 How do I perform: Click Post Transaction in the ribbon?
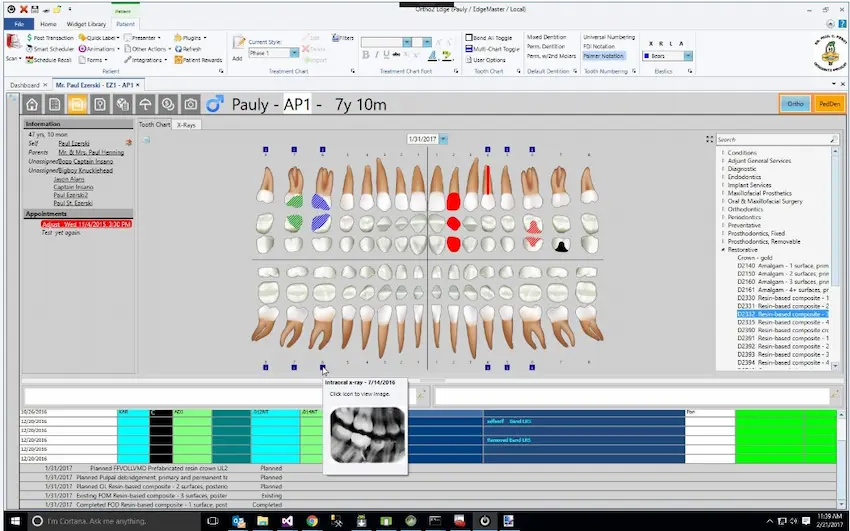click(50, 38)
